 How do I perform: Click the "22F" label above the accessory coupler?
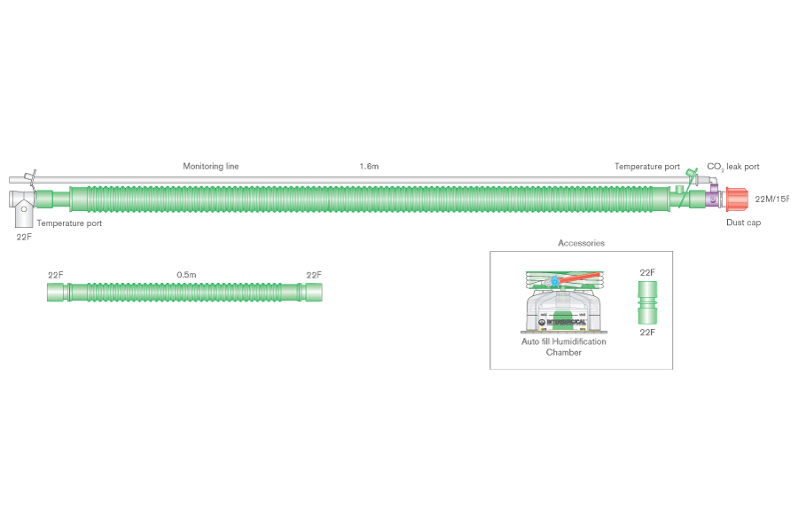pyautogui.click(x=647, y=273)
